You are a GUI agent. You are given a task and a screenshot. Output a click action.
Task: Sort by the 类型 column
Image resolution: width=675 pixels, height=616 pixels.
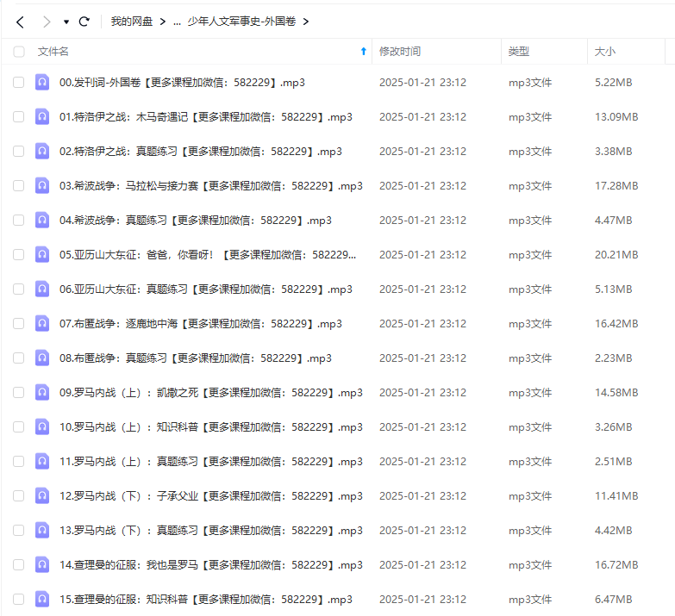pos(519,52)
